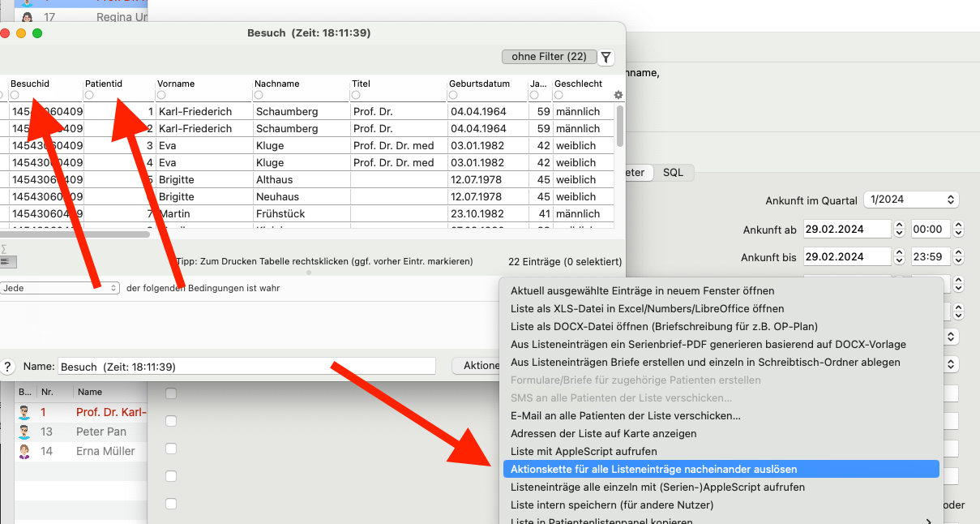Viewport: 980px width, 524px height.
Task: Click the Name text field
Action: coord(246,367)
